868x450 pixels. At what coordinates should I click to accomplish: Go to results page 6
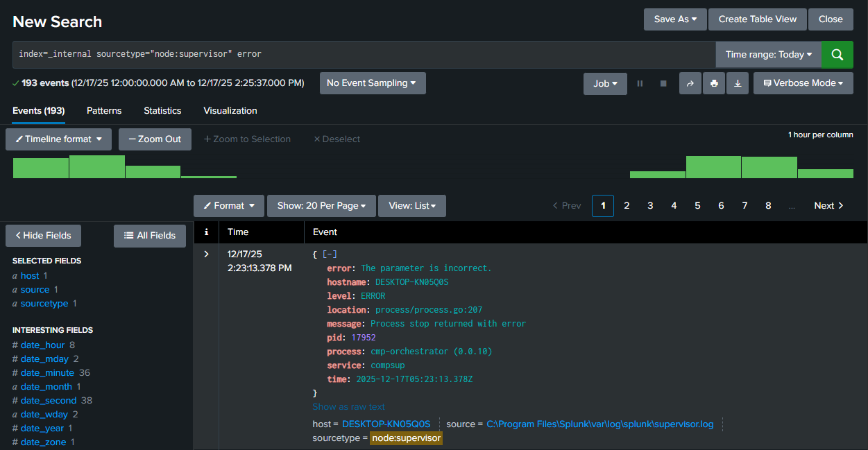click(x=721, y=206)
